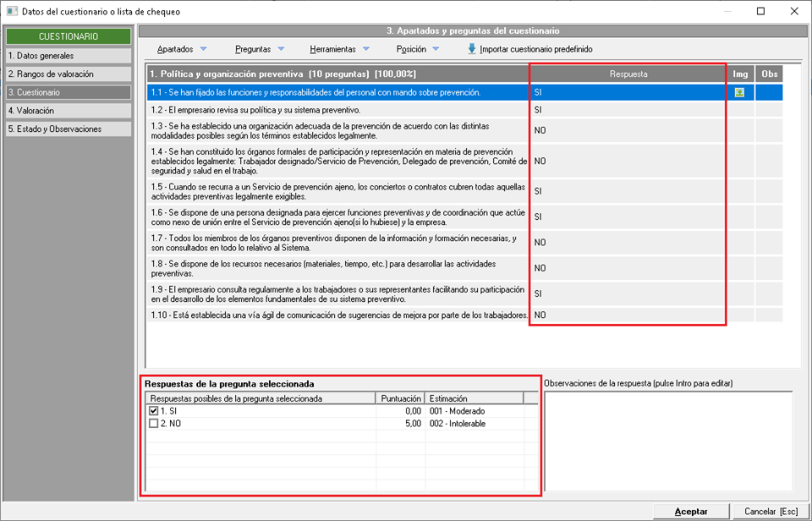Image resolution: width=812 pixels, height=521 pixels.
Task: Click the Respuesta cell for question 1.3
Action: (x=628, y=130)
